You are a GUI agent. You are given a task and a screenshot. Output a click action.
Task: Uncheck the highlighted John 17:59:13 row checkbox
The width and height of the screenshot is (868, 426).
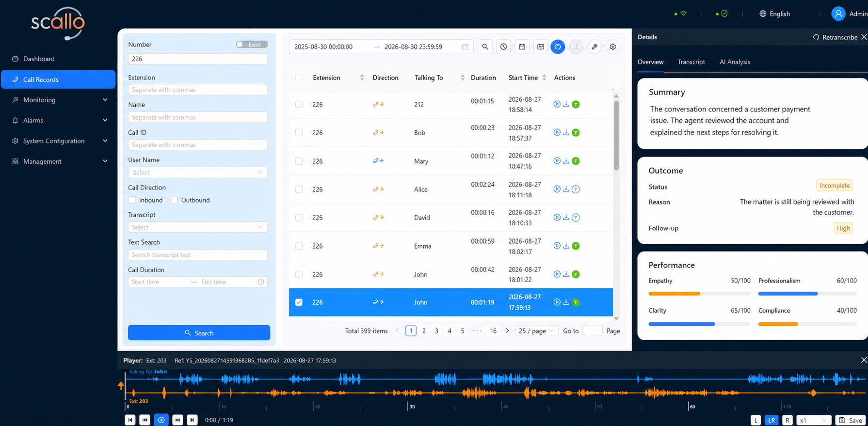click(299, 302)
